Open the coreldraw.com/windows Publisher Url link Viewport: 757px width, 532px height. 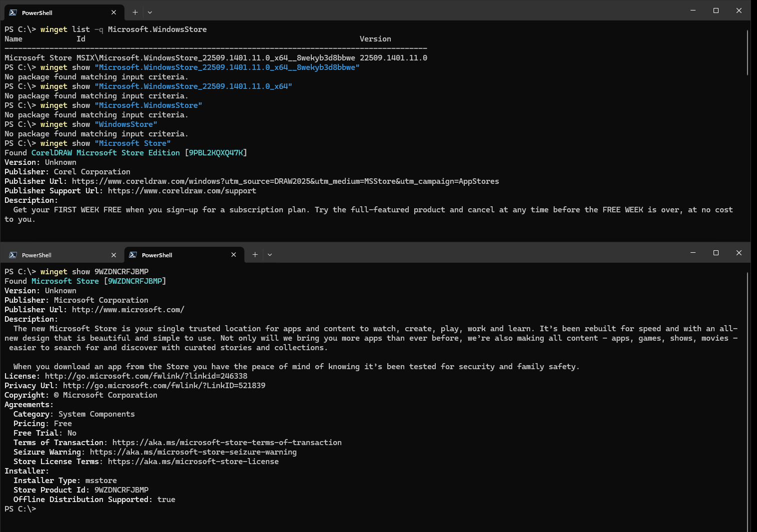(285, 181)
